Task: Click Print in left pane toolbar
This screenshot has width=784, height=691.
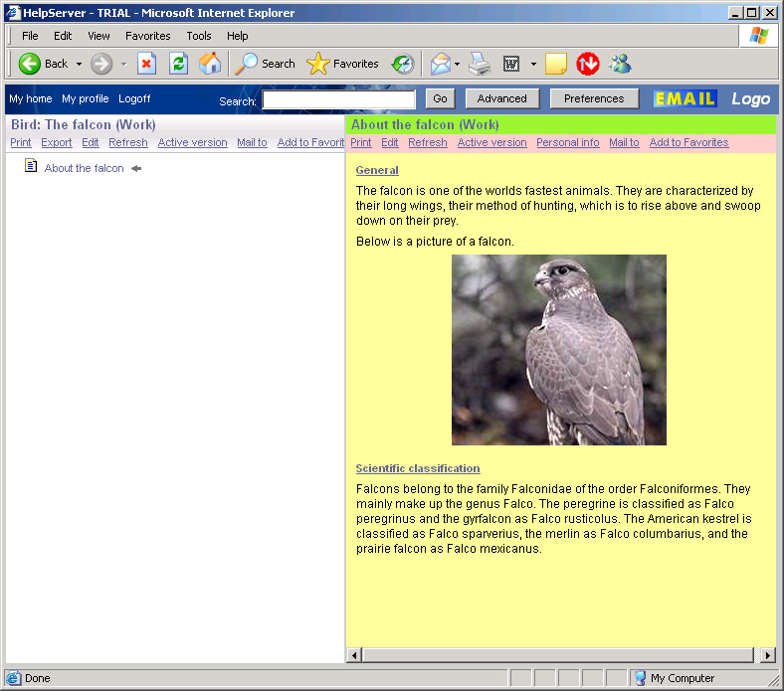Action: pos(21,142)
